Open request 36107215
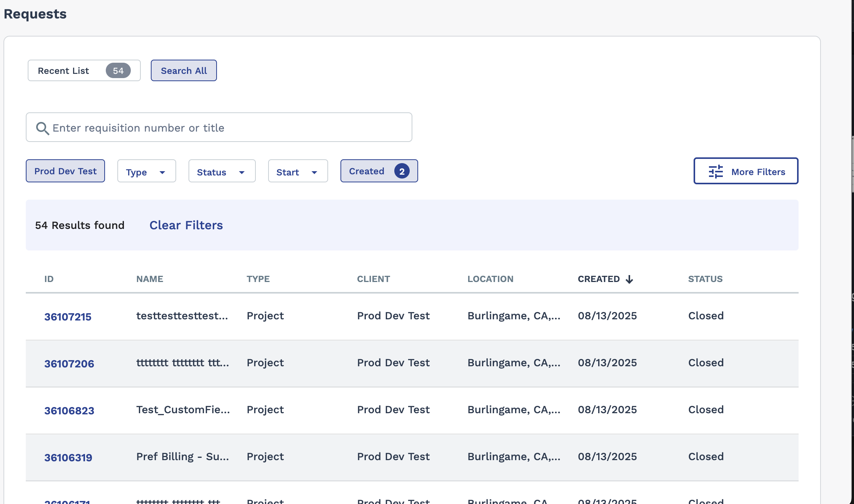The image size is (854, 504). tap(68, 317)
